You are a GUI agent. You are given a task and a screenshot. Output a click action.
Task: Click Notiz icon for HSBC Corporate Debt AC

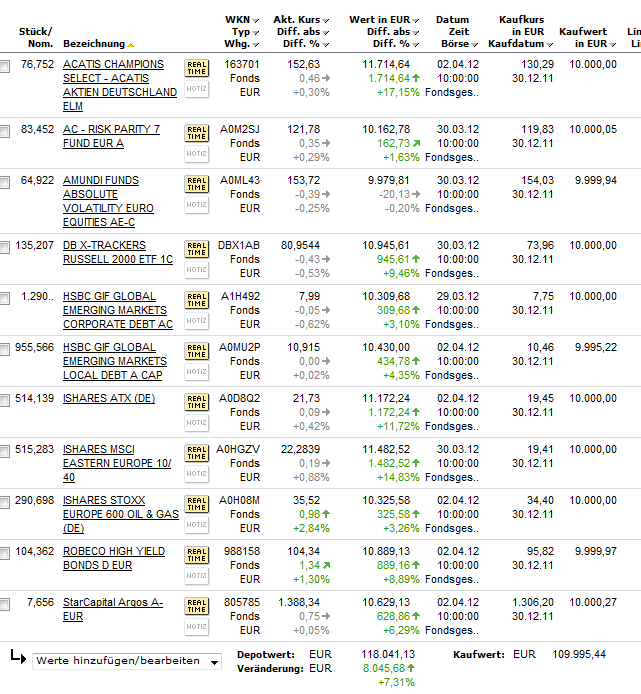pos(197,321)
